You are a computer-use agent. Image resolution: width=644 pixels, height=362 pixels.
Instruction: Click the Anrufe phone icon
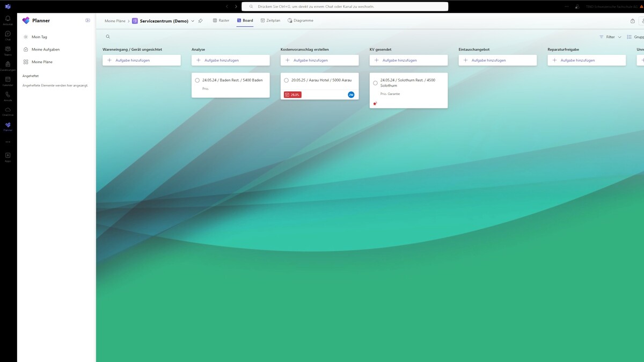(x=8, y=96)
